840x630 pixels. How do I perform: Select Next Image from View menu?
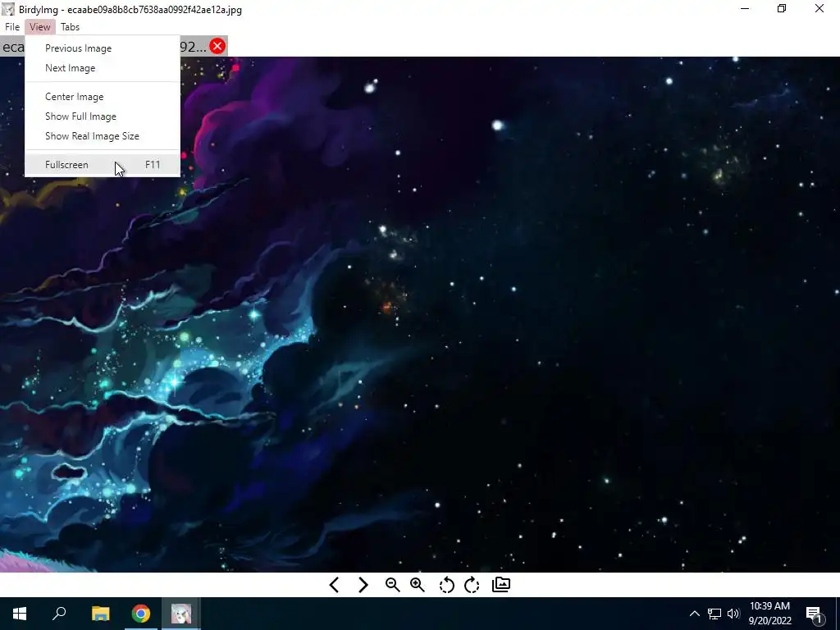pos(103,68)
